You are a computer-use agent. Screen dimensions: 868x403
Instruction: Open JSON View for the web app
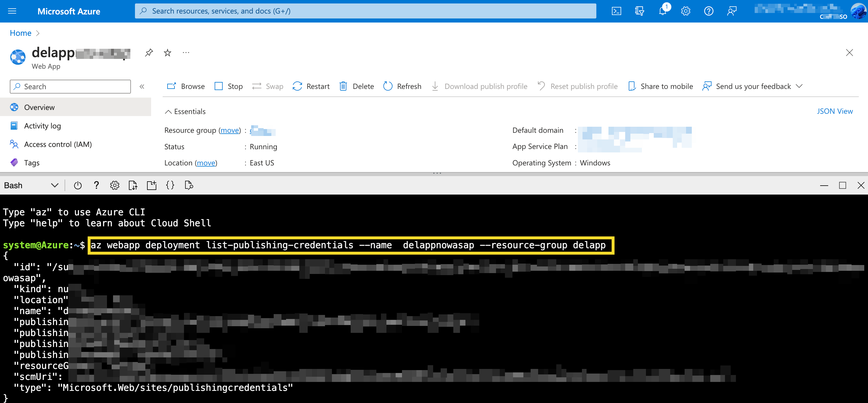(x=835, y=111)
